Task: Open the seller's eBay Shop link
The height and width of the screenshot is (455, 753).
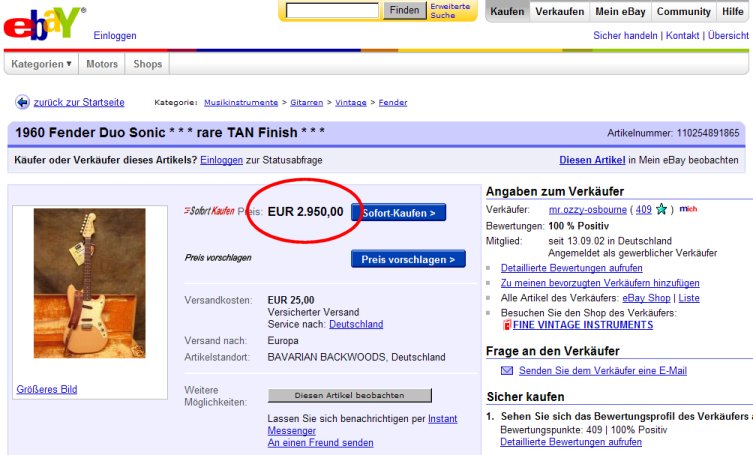Action: [646, 298]
